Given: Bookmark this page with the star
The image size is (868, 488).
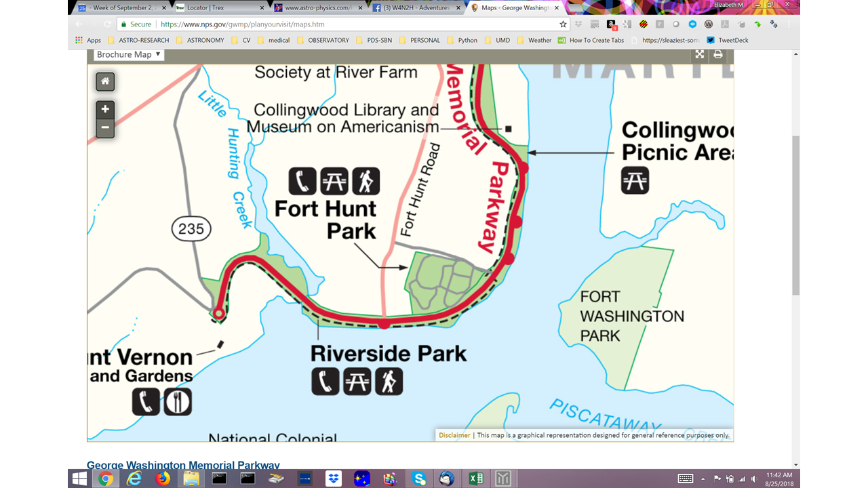Looking at the screenshot, I should tap(563, 24).
